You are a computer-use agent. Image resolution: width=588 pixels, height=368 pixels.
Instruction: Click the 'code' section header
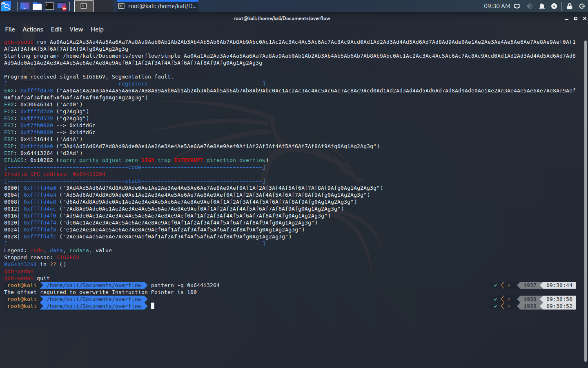click(135, 167)
